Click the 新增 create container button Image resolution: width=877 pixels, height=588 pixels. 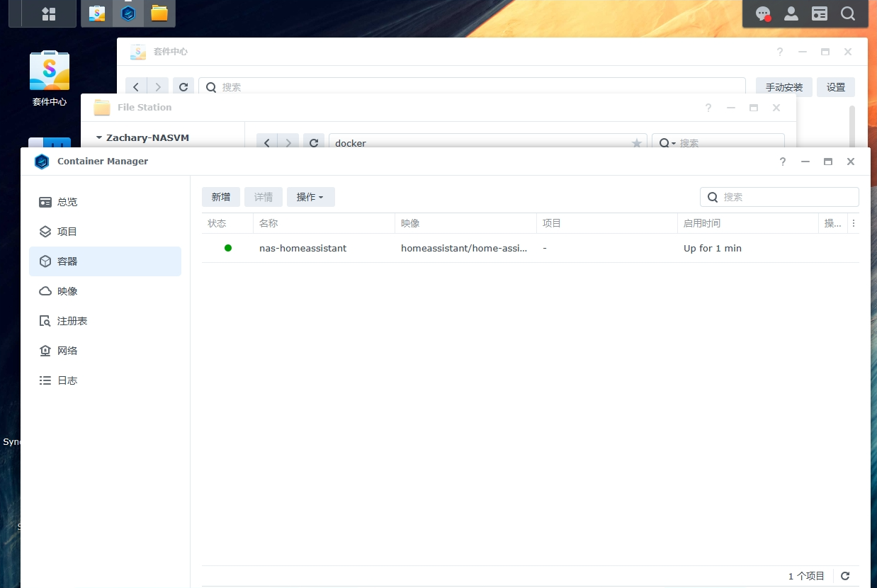coord(221,197)
